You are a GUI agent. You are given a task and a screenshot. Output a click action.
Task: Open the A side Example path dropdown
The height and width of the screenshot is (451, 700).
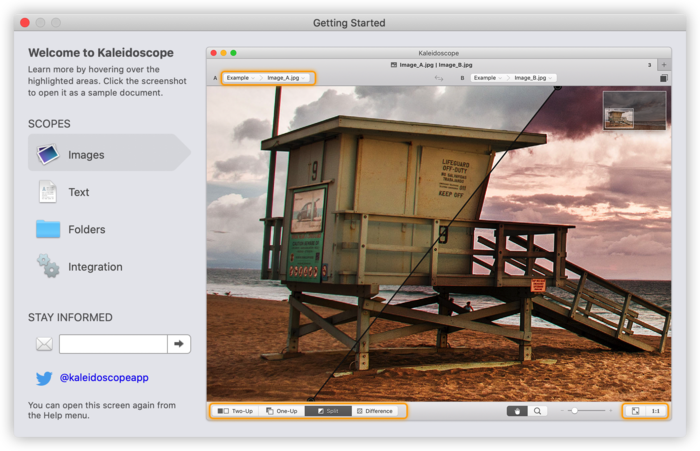click(x=240, y=78)
